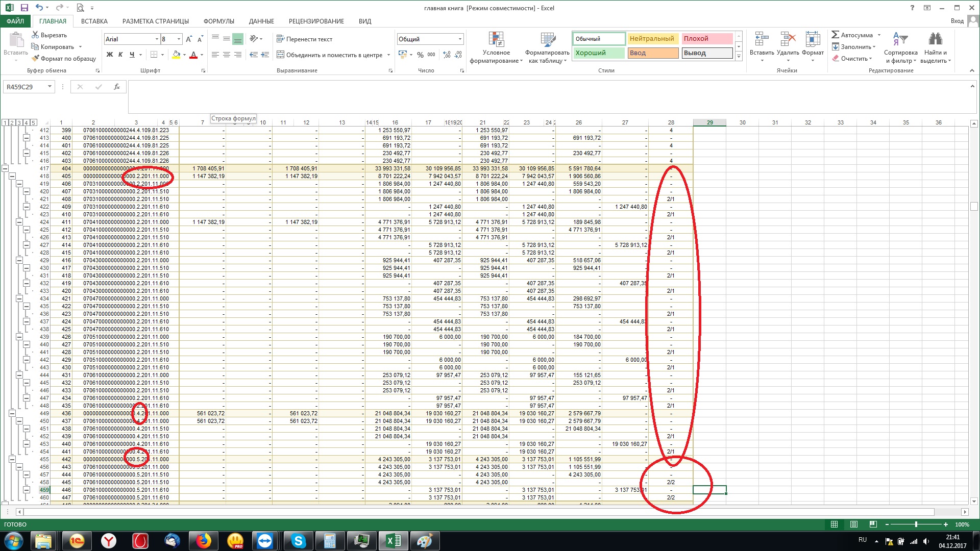This screenshot has height=551, width=980.
Task: Toggle bold formatting button
Action: click(109, 55)
